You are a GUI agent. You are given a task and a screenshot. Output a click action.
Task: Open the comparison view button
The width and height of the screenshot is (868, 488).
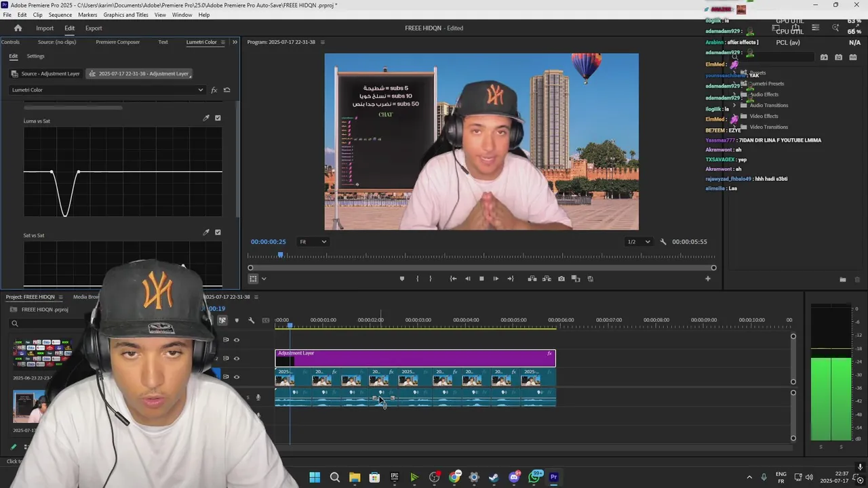point(576,279)
